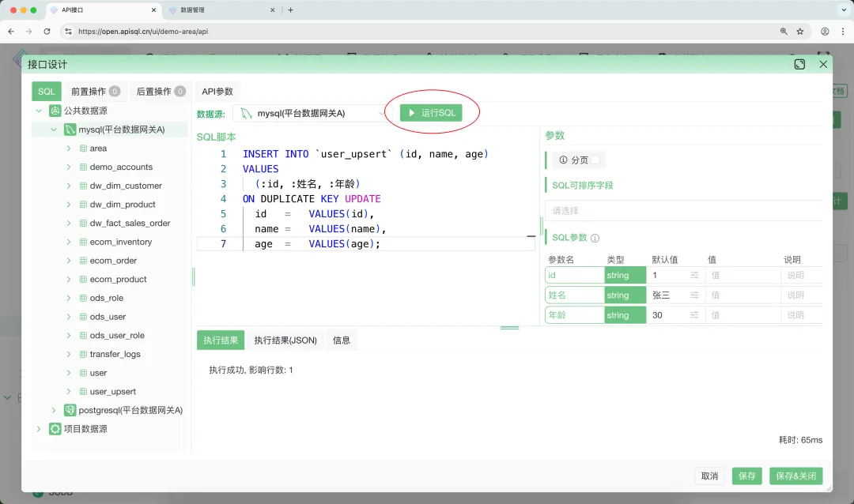Click the browser reload page icon
Viewport: 854px width, 504px height.
pos(47,32)
